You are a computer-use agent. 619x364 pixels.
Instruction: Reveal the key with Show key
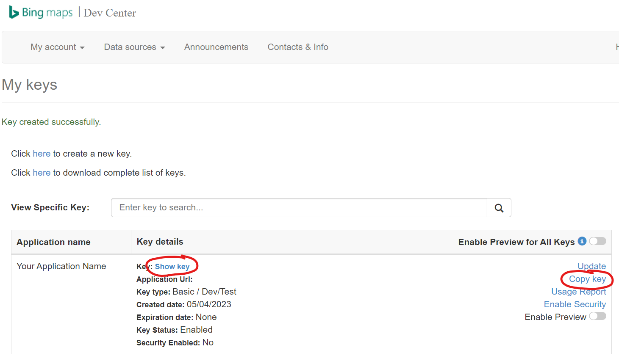click(172, 267)
